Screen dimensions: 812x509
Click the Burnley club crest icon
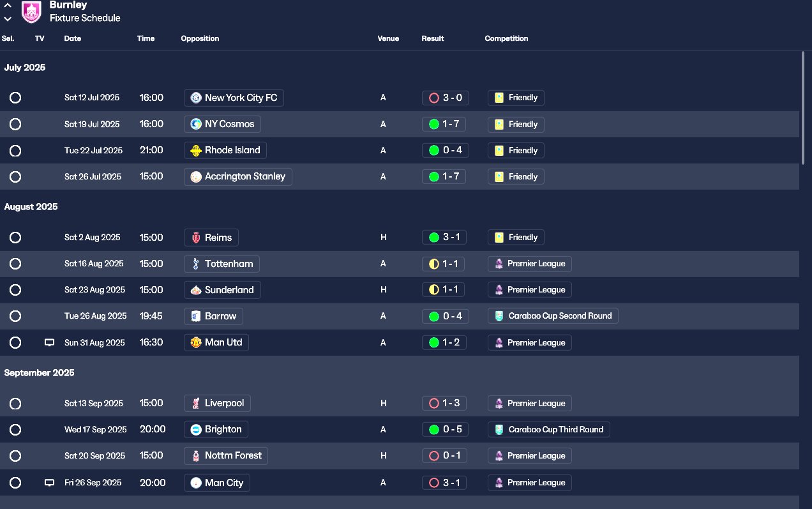click(31, 11)
